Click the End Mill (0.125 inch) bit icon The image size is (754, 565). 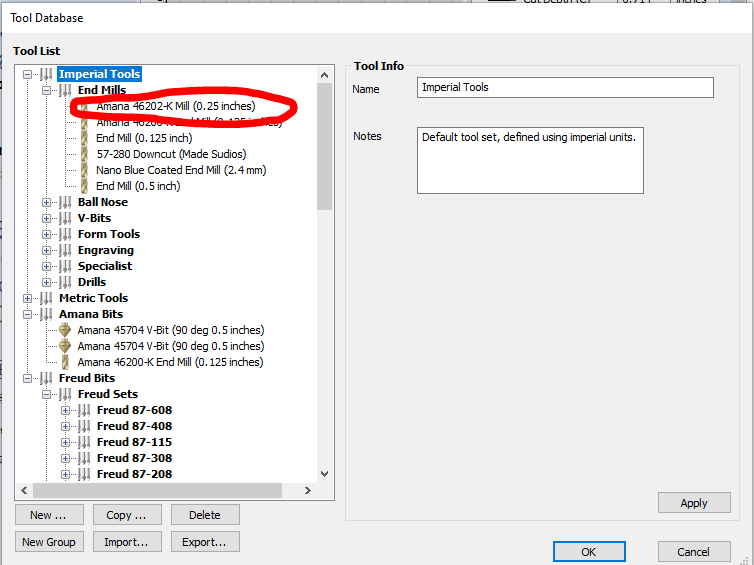(84, 138)
